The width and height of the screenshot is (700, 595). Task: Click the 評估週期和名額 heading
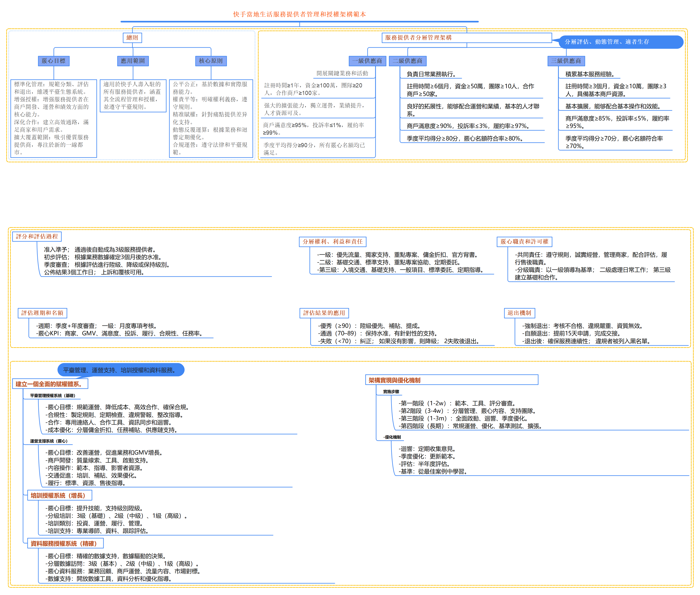(x=42, y=313)
